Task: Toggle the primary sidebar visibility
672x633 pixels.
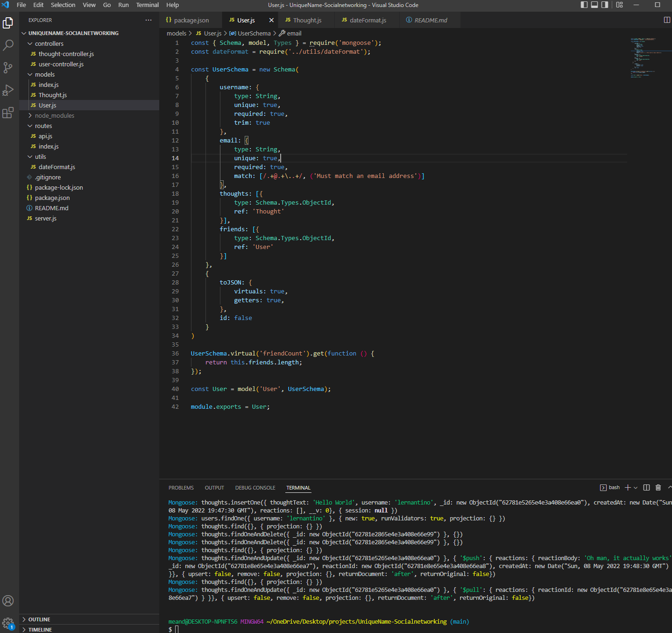Action: [x=584, y=5]
